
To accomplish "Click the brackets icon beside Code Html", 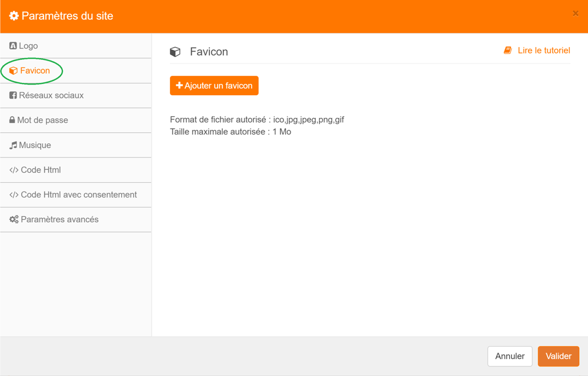I will pyautogui.click(x=14, y=170).
